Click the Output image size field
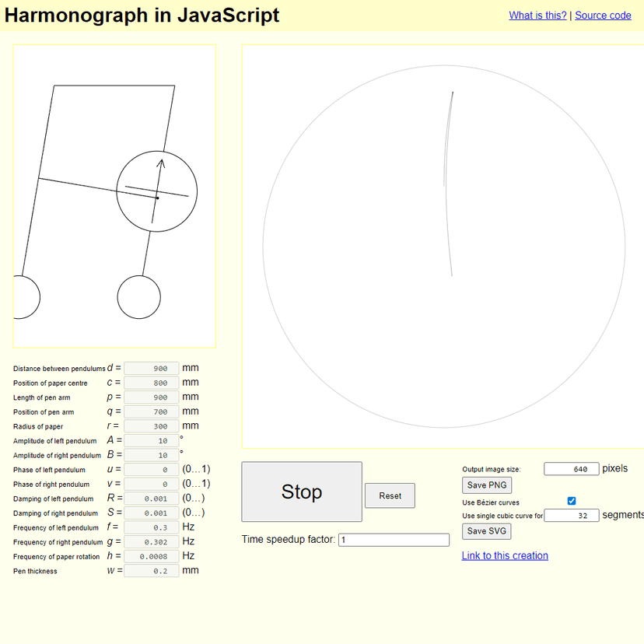 click(x=570, y=468)
